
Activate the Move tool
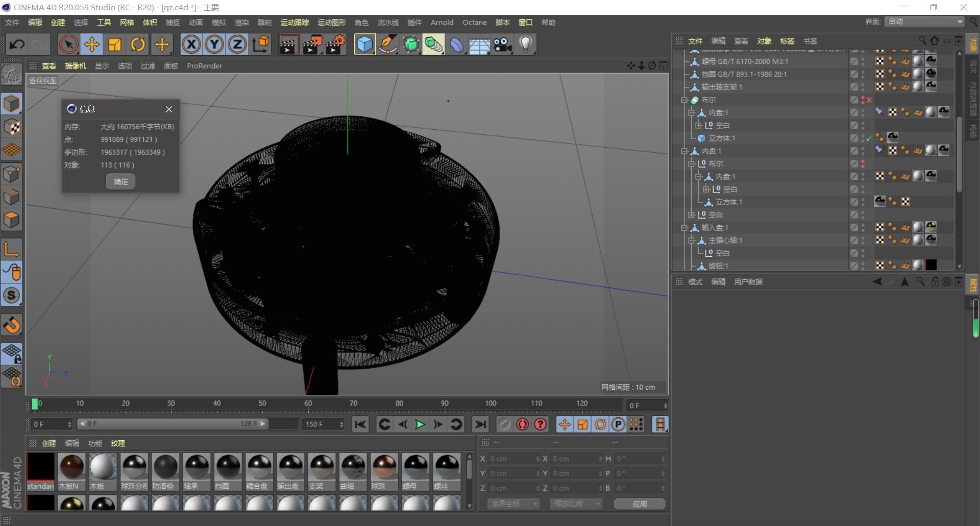(x=92, y=44)
